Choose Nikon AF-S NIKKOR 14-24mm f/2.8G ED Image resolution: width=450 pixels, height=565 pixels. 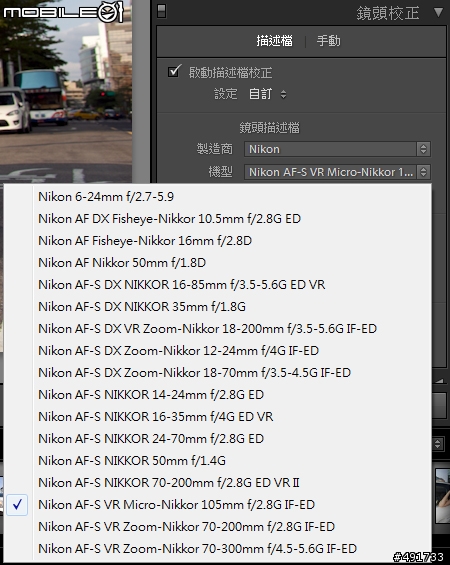(x=218, y=395)
